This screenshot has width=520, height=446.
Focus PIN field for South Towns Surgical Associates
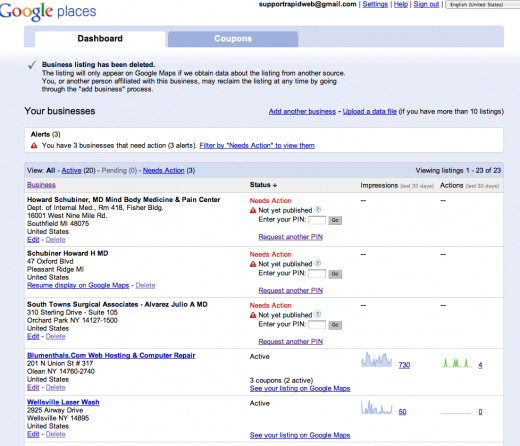point(317,325)
